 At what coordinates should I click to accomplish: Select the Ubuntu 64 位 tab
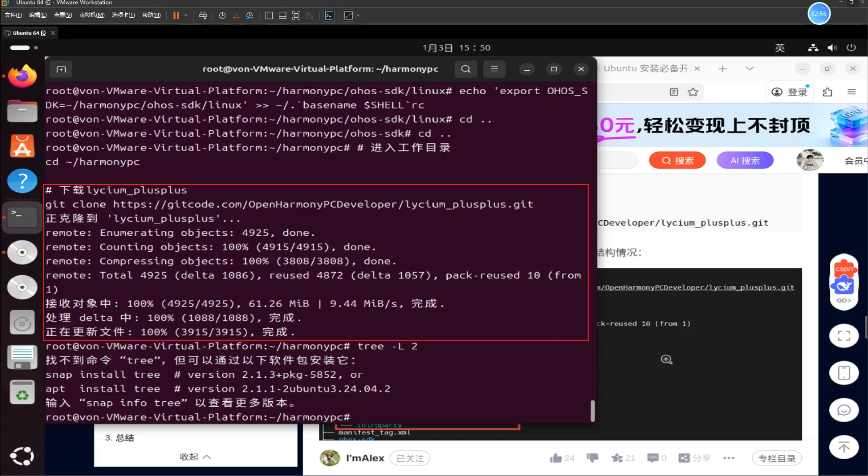coord(28,33)
